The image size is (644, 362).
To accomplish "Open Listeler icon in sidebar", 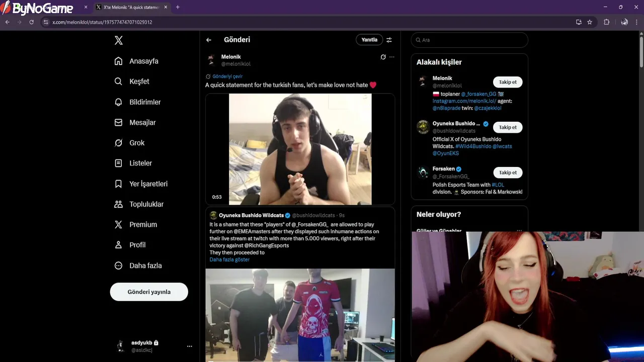I will tap(118, 163).
